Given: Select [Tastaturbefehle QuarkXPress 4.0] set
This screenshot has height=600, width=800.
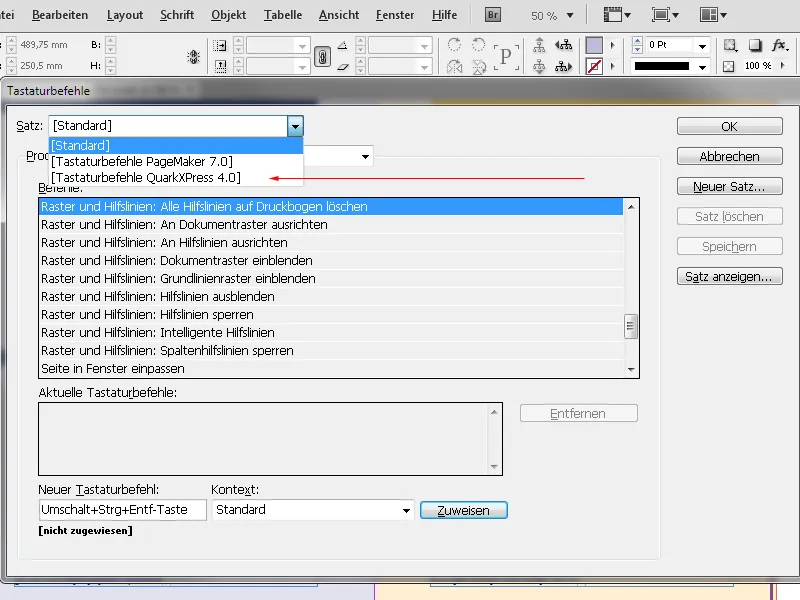Looking at the screenshot, I should click(177, 178).
